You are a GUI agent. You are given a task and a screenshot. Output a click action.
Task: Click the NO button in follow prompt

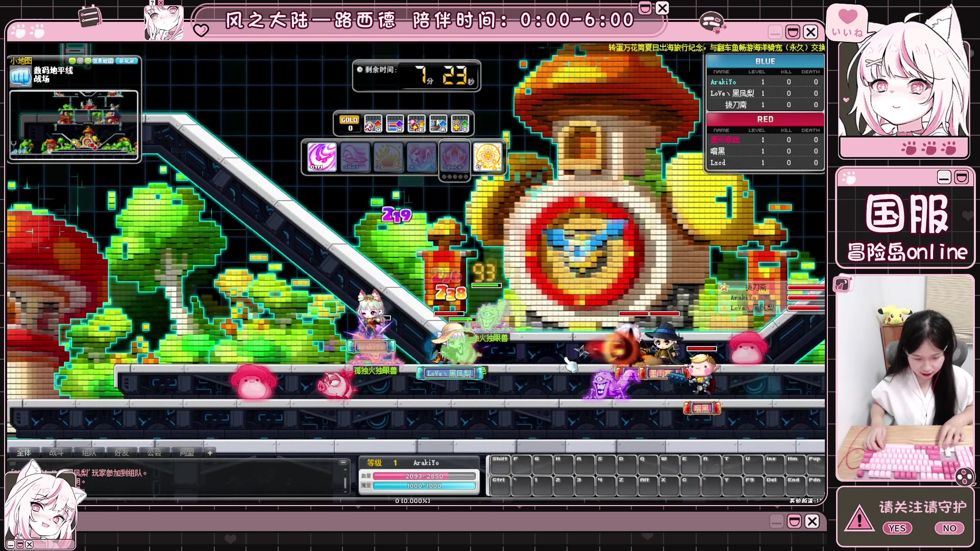click(949, 529)
